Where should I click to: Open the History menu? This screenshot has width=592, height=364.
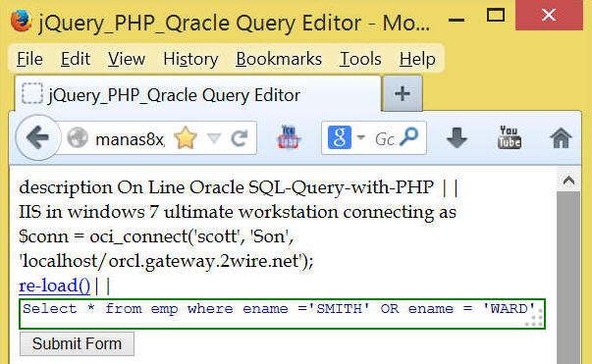click(x=190, y=59)
